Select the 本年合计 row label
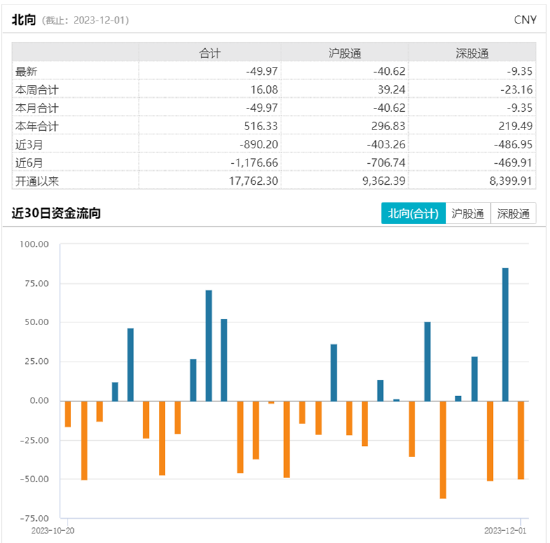The width and height of the screenshot is (550, 543). (36, 126)
